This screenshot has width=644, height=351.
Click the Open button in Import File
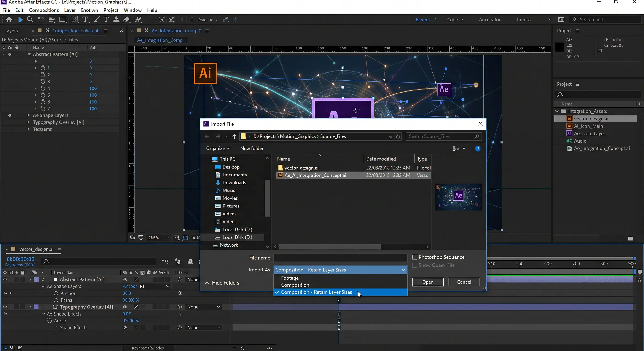coord(428,282)
